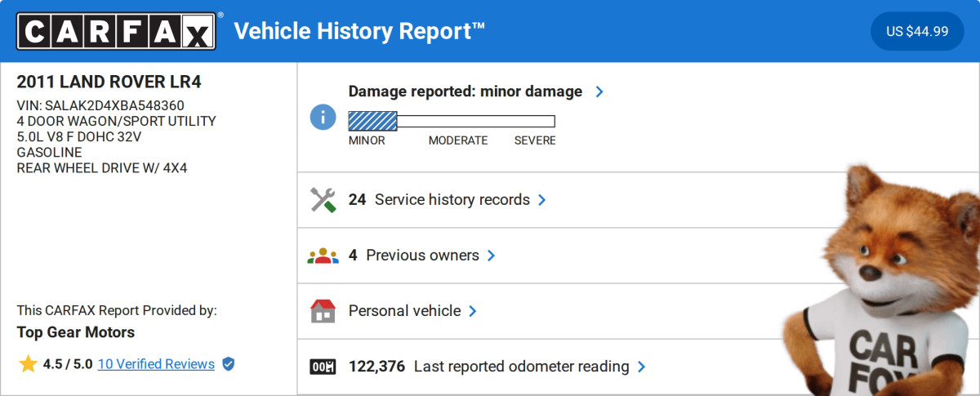Expand the odometer reading chevron
The width and height of the screenshot is (980, 396).
point(641,367)
